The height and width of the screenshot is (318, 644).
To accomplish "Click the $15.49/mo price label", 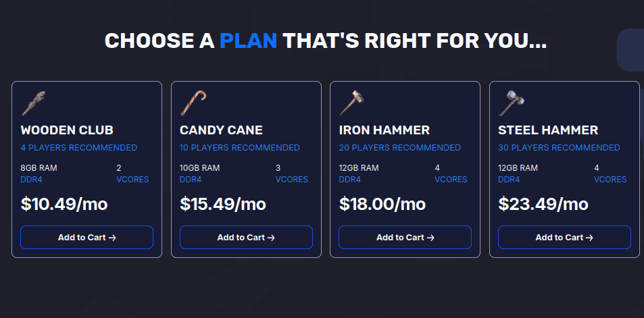I will click(x=223, y=204).
